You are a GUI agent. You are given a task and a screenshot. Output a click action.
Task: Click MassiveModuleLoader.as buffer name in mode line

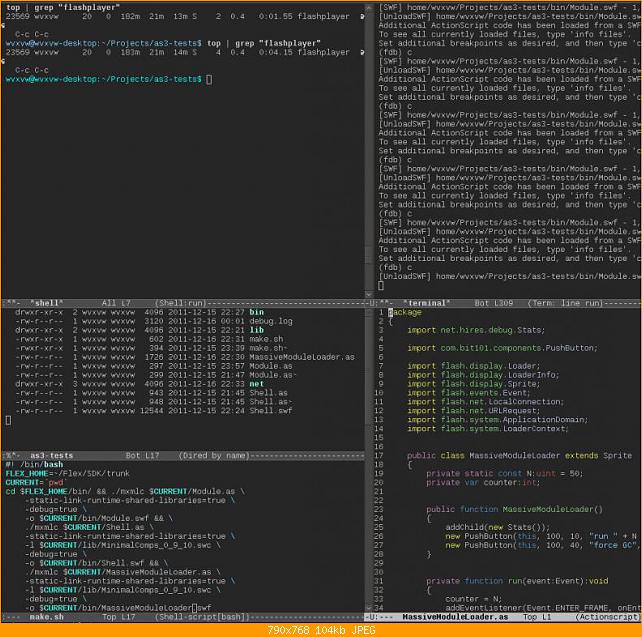click(455, 617)
